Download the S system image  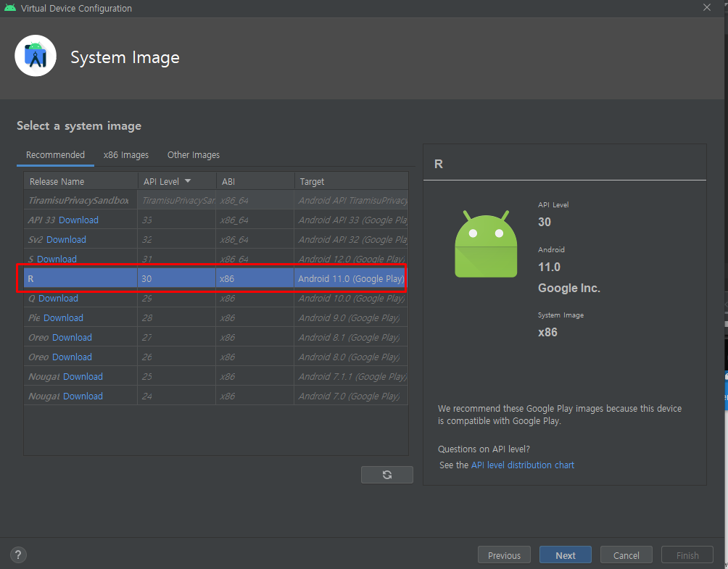point(57,259)
